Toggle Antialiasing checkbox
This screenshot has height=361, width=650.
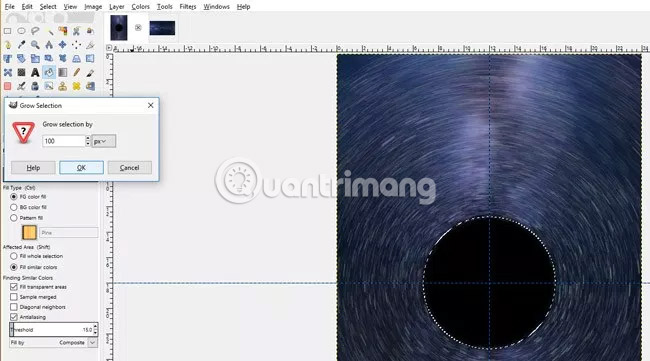(x=14, y=317)
